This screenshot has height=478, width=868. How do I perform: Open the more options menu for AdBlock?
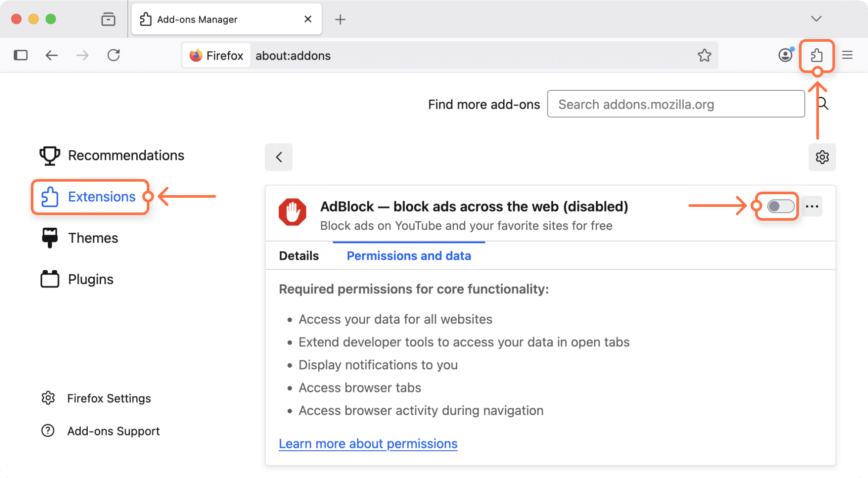(812, 206)
